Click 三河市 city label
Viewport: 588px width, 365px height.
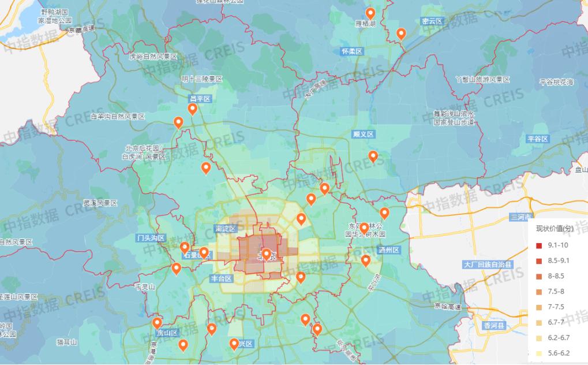(521, 217)
